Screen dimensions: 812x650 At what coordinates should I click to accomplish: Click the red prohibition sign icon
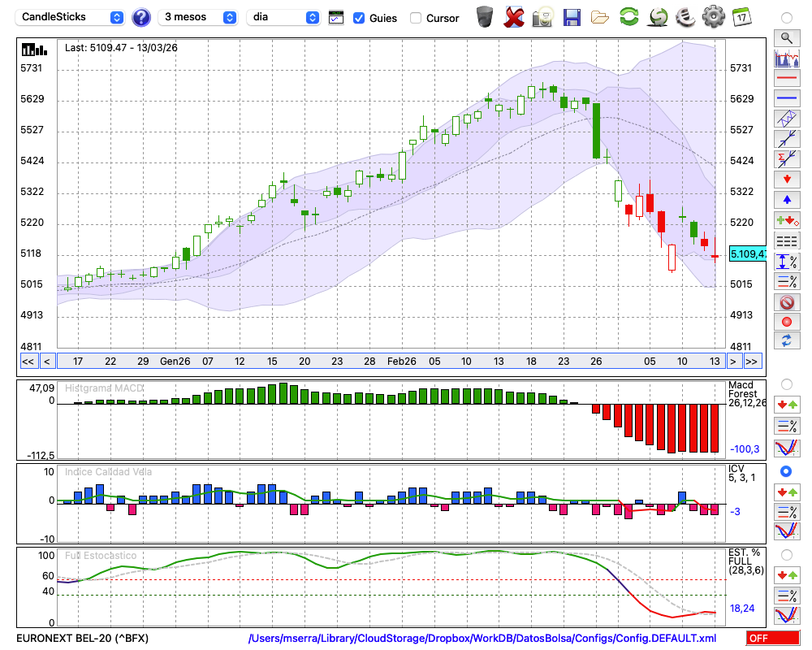[x=787, y=302]
